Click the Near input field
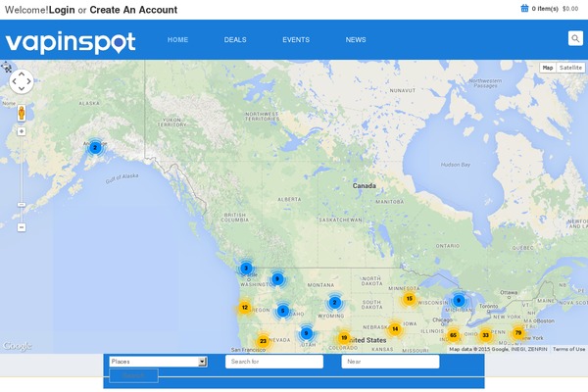 coord(390,362)
